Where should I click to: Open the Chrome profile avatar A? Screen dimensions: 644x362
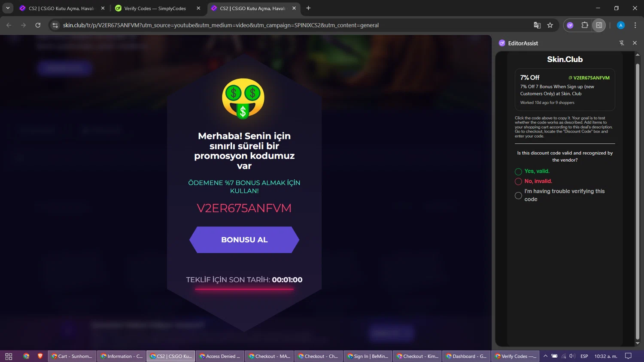point(621,25)
